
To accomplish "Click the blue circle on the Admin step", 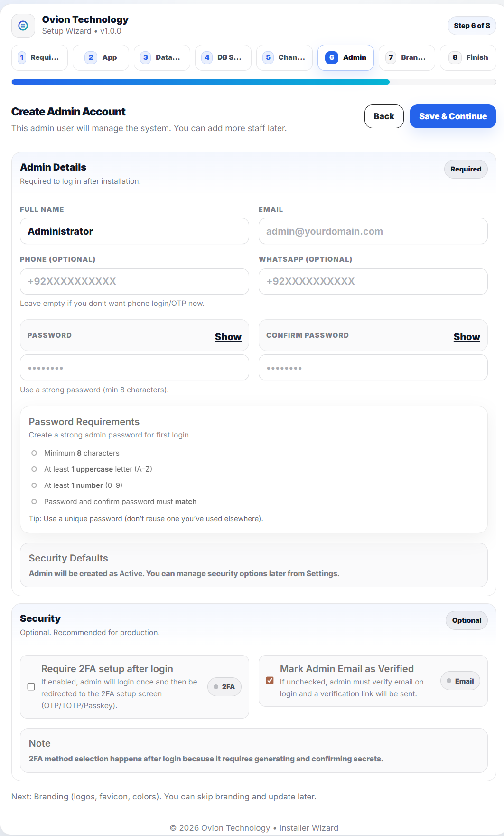I will pos(331,57).
